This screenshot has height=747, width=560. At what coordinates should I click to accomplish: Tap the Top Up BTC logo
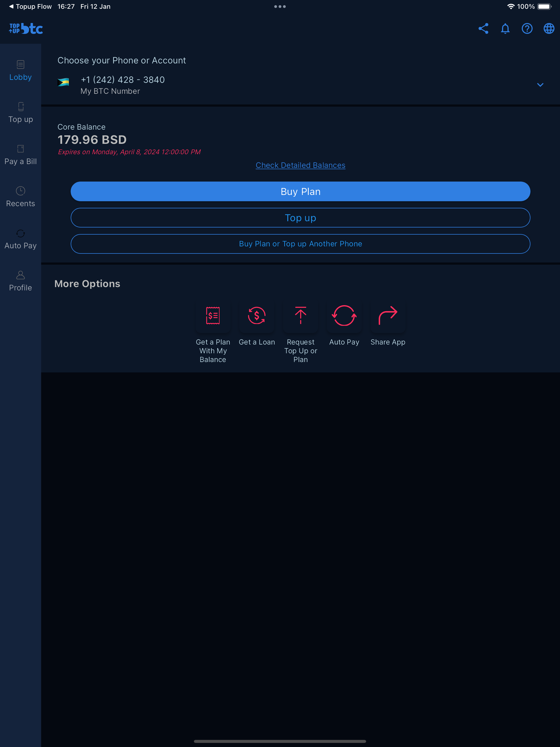[26, 29]
